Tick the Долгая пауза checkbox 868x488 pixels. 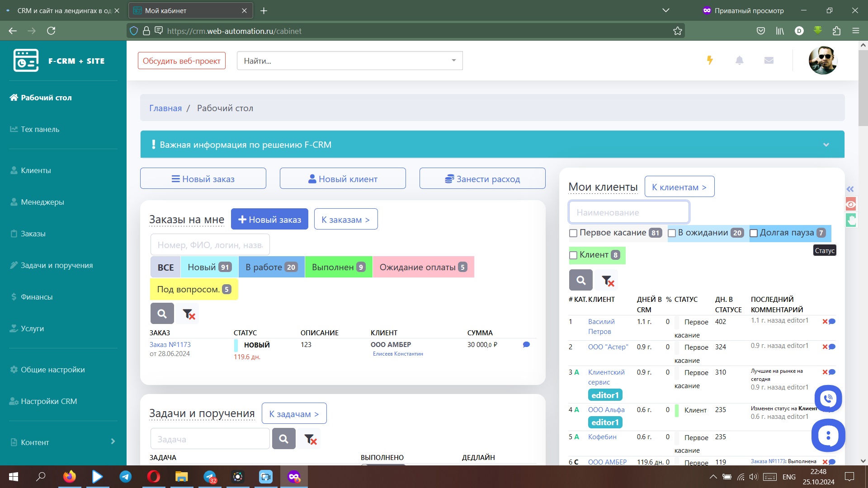coord(754,233)
